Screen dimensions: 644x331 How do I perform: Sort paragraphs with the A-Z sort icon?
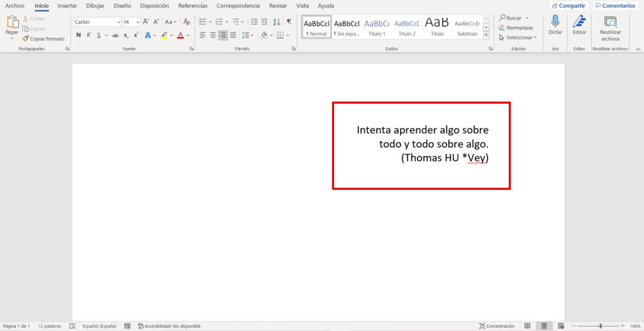point(277,22)
